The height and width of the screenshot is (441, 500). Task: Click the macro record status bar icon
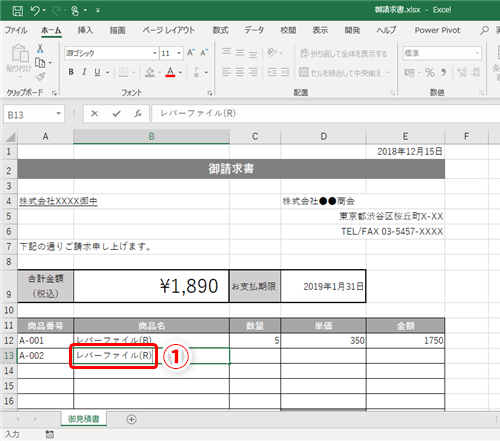click(50, 434)
